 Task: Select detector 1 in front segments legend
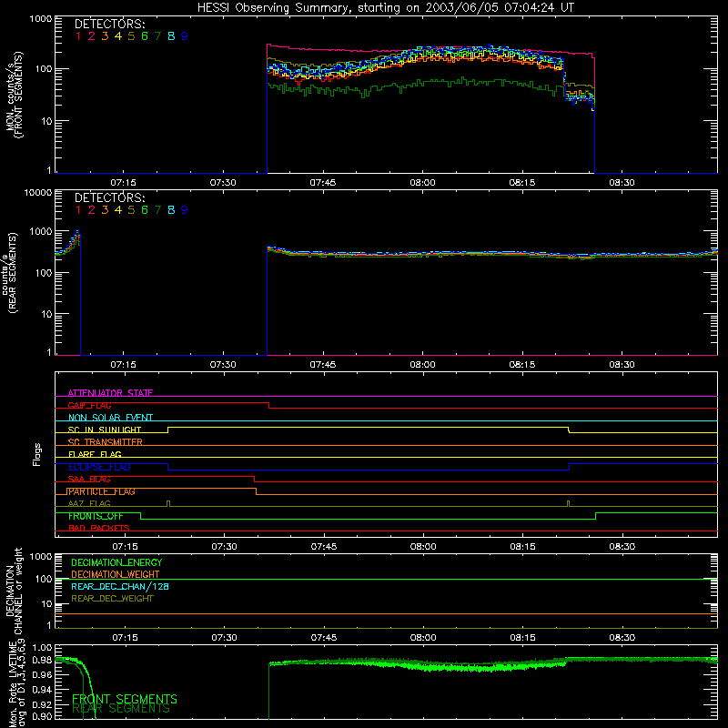[78, 36]
